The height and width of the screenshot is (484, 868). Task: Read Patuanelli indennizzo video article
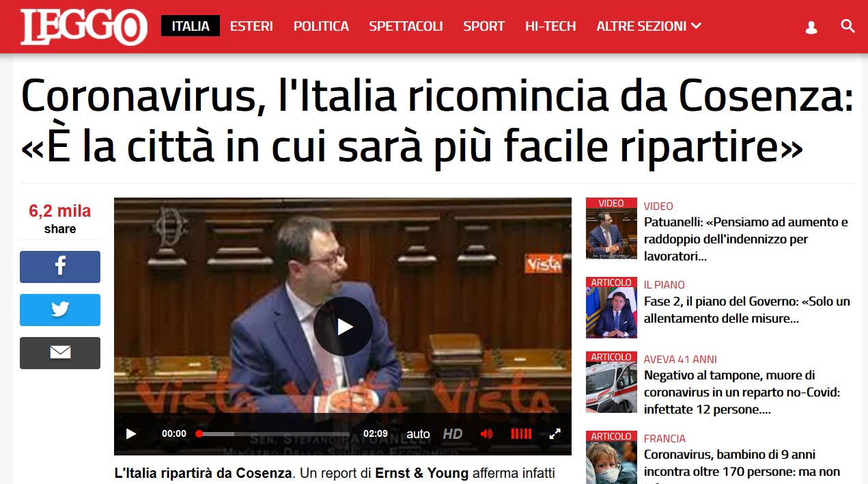746,239
